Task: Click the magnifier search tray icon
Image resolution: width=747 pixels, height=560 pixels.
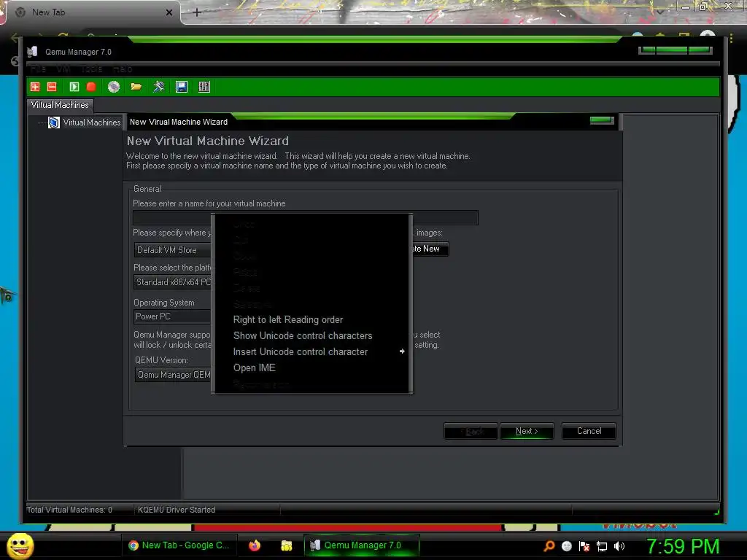Action: point(549,545)
